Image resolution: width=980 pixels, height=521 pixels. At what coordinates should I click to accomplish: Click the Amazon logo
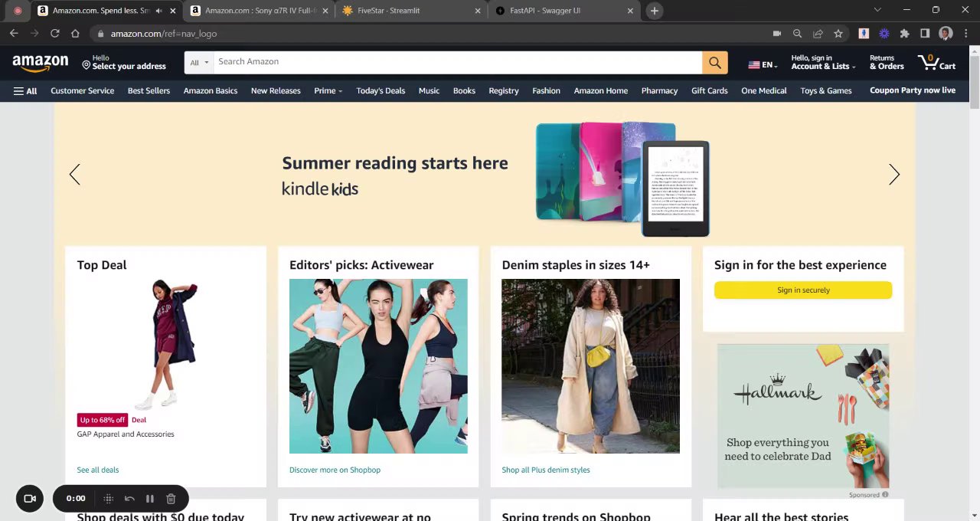[40, 63]
